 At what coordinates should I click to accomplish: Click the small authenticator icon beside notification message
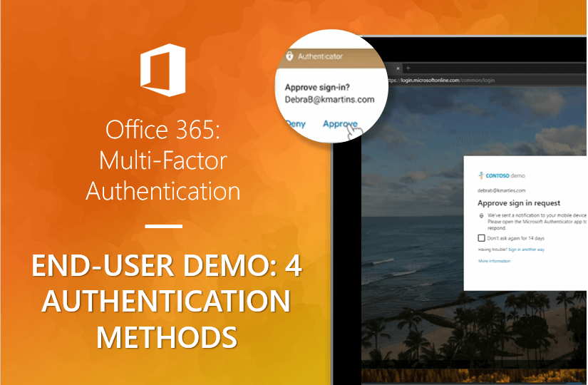click(481, 216)
